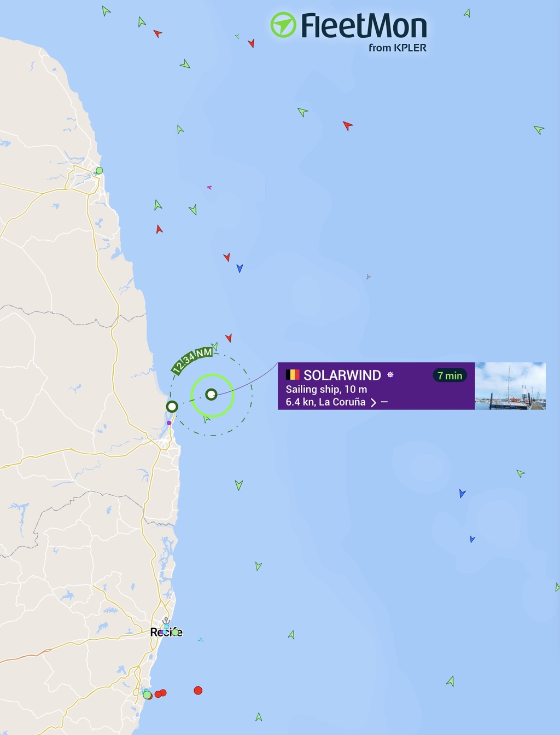
Task: Click the Recife city label
Action: pos(166,632)
